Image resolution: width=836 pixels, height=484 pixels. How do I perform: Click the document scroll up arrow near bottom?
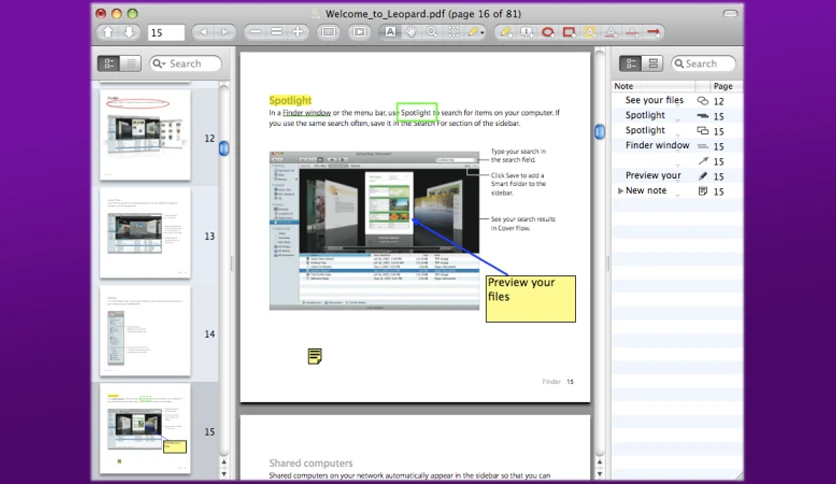pos(599,462)
